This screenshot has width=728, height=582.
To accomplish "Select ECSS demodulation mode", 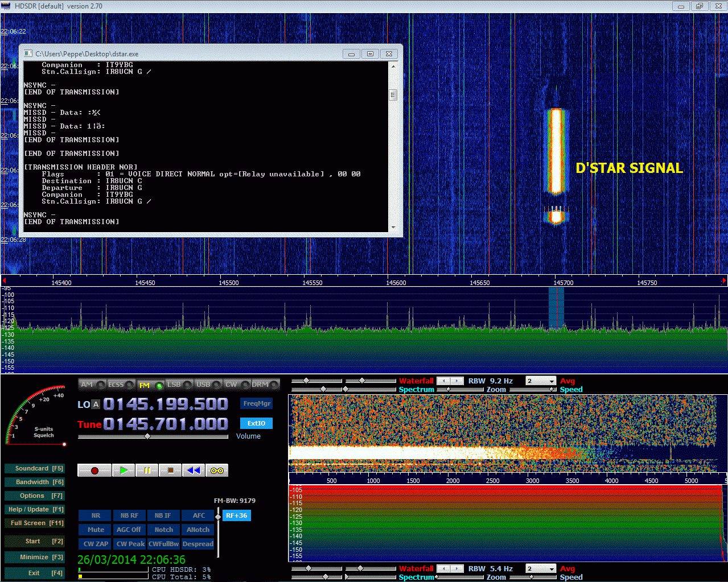I will coord(121,385).
